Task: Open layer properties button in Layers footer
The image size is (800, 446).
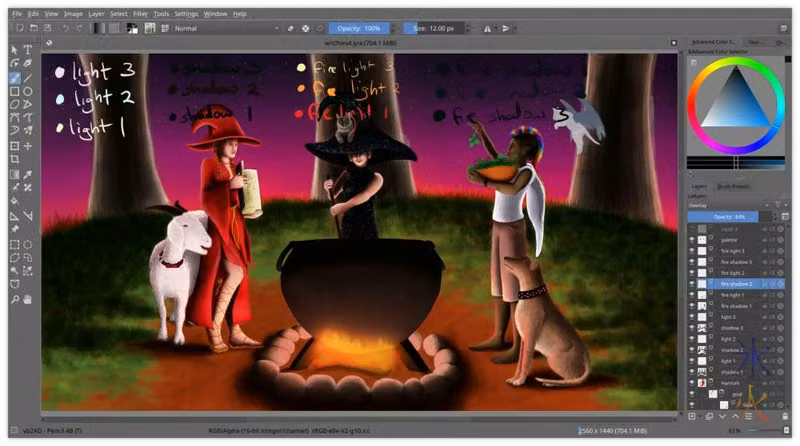Action: point(748,416)
